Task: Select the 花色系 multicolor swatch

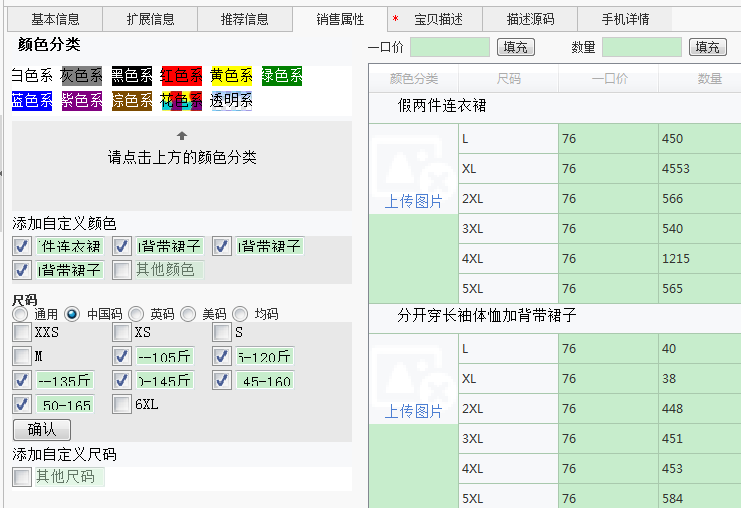Action: (x=181, y=100)
